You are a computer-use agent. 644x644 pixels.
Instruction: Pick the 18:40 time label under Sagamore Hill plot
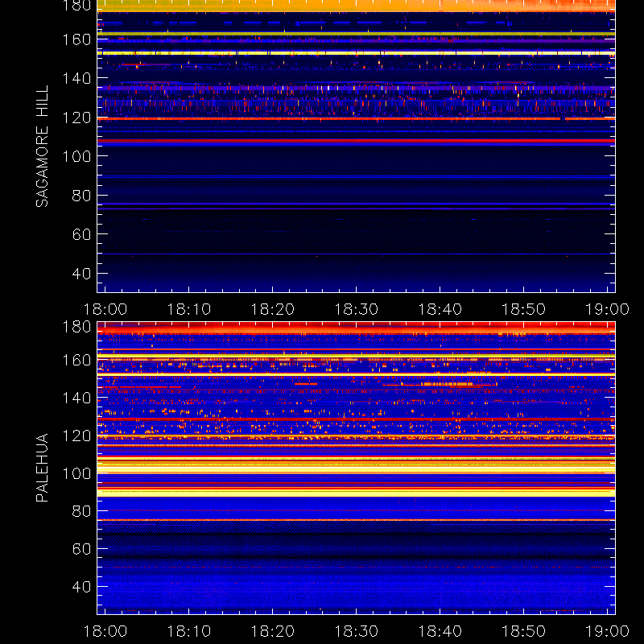click(x=440, y=309)
